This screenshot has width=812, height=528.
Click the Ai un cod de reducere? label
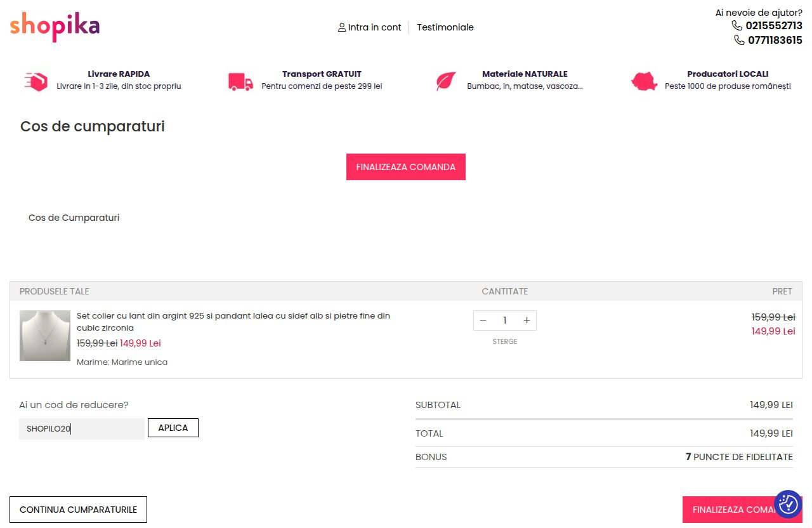(74, 405)
